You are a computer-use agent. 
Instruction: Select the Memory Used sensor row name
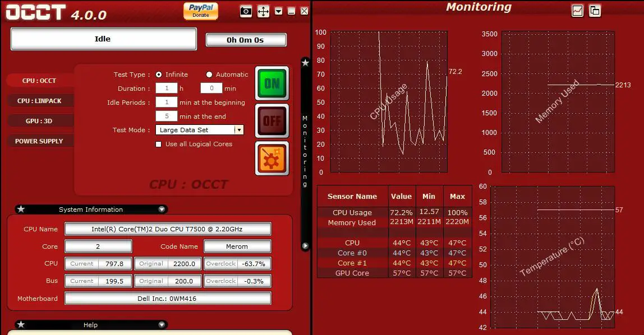(352, 222)
